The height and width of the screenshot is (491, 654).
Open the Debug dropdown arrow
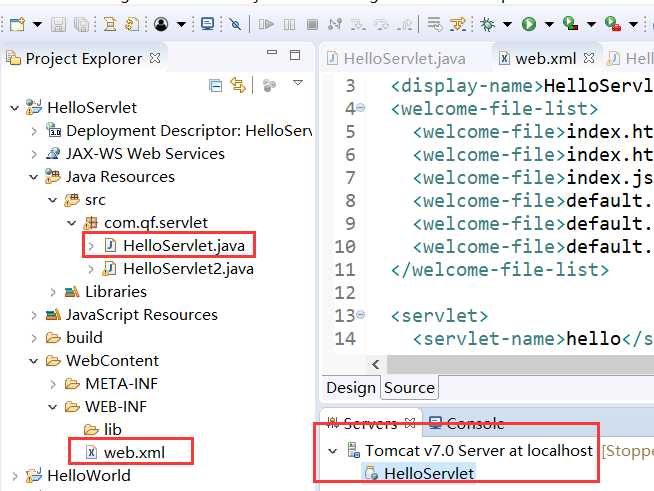[507, 25]
